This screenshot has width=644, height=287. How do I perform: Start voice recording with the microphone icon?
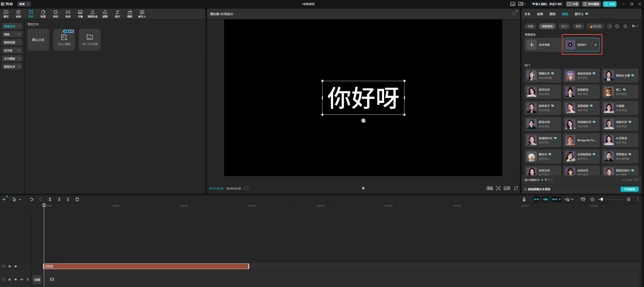(524, 199)
